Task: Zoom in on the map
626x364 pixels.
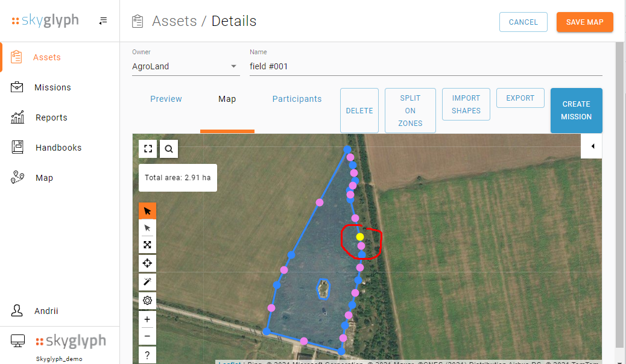Action: (x=147, y=319)
